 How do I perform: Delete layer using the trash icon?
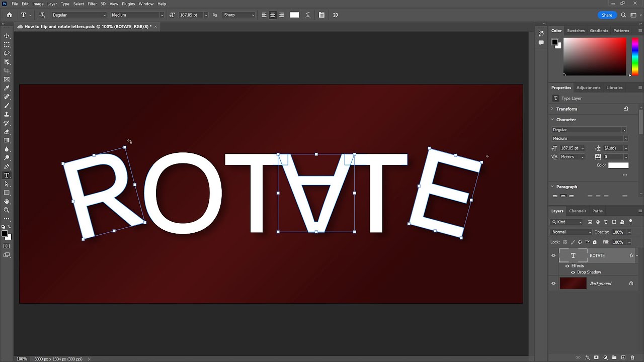pyautogui.click(x=632, y=357)
